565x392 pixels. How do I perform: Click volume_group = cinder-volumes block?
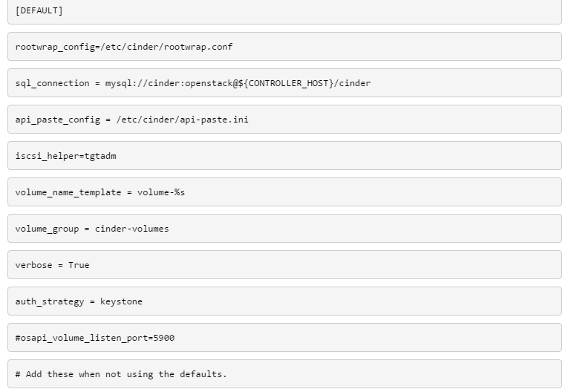pos(284,229)
